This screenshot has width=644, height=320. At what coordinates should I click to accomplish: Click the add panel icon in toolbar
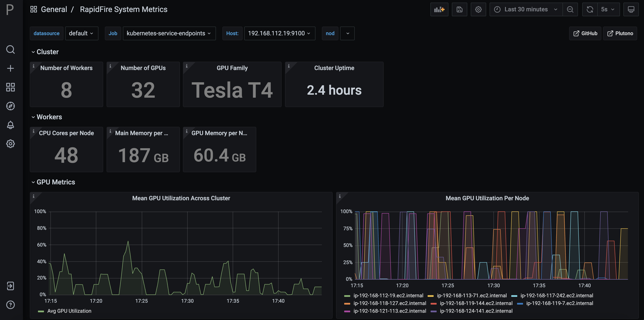[x=439, y=9]
